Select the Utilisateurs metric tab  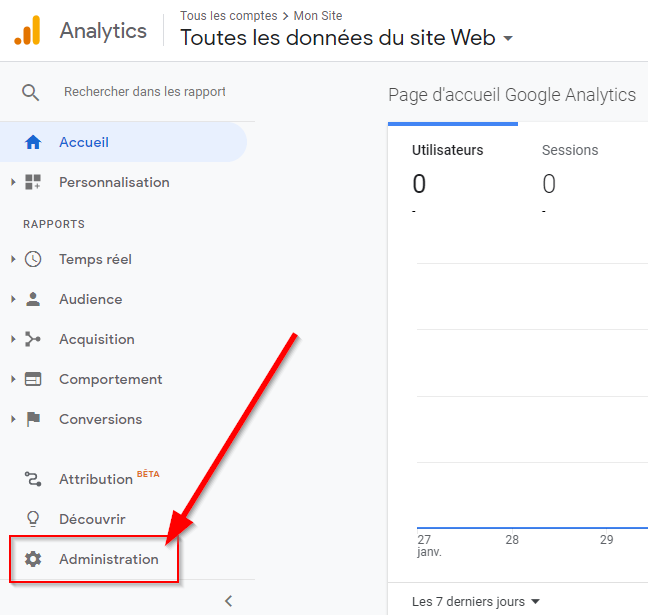[x=447, y=150]
